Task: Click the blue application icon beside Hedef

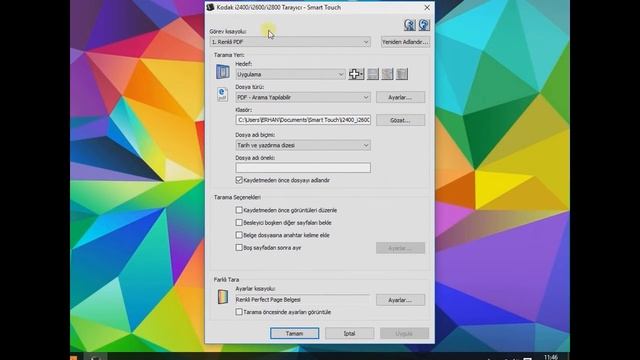Action: coord(222,72)
